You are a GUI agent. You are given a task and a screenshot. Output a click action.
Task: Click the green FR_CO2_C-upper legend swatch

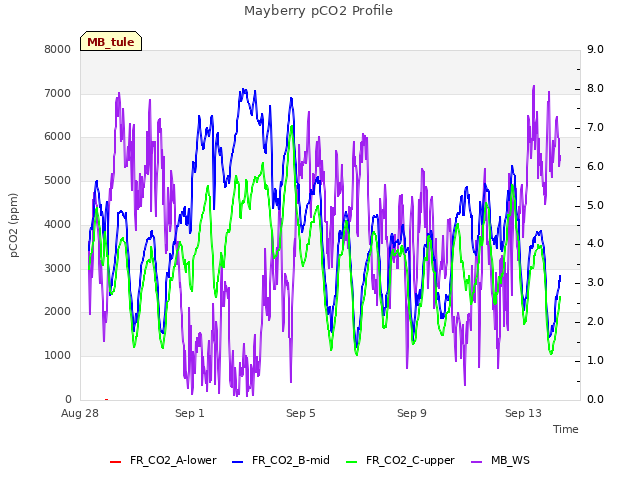pyautogui.click(x=351, y=462)
